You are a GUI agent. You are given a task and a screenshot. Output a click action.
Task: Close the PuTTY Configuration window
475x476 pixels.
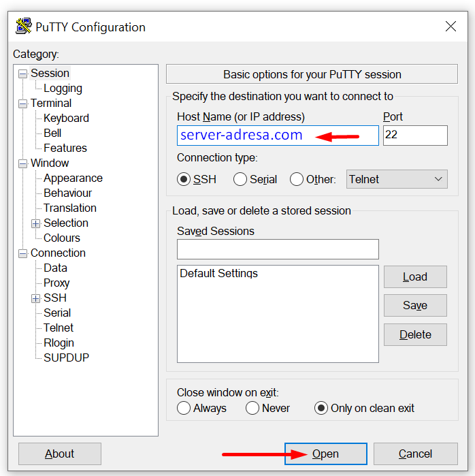(451, 27)
